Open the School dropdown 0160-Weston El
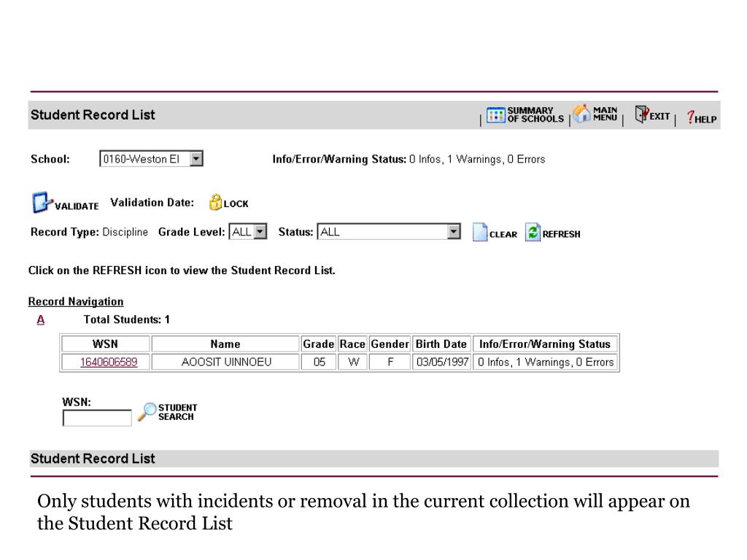This screenshot has width=747, height=560. (x=152, y=158)
